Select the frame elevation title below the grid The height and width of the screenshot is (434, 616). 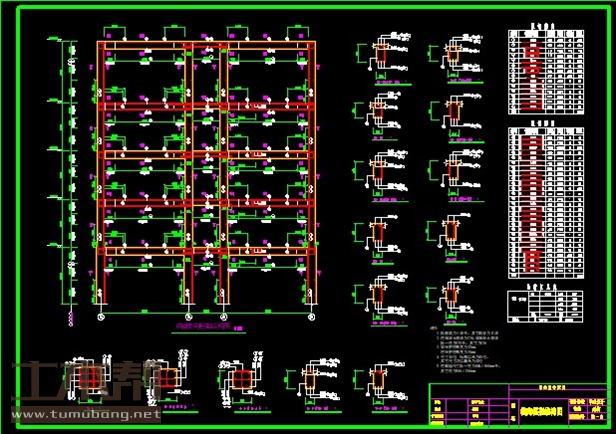[x=204, y=326]
